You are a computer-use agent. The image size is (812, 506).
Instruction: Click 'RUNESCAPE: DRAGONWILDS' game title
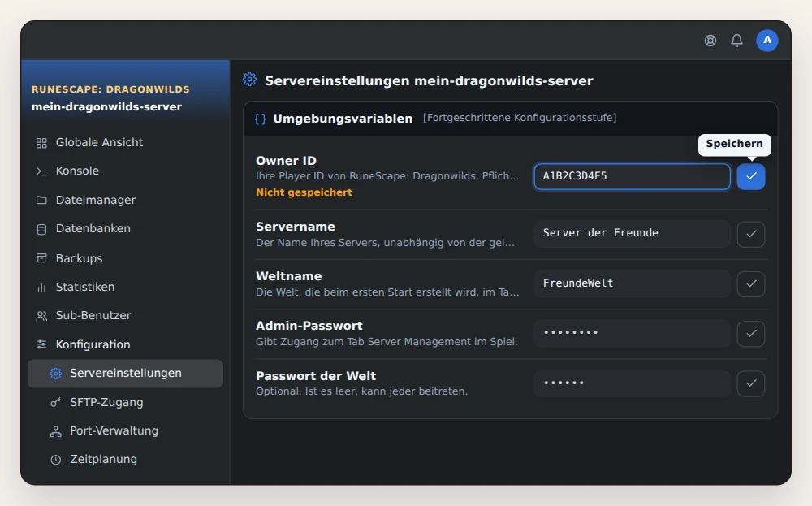click(110, 89)
